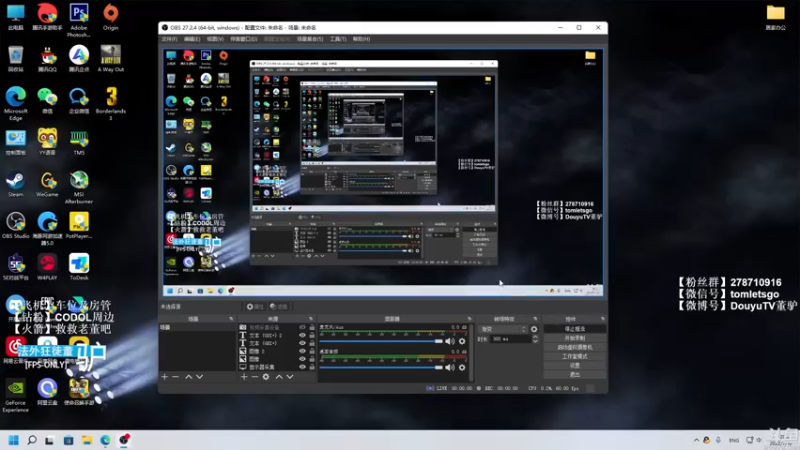The width and height of the screenshot is (800, 450).
Task: Open the Scene Collection menu in OBS
Action: (310, 39)
